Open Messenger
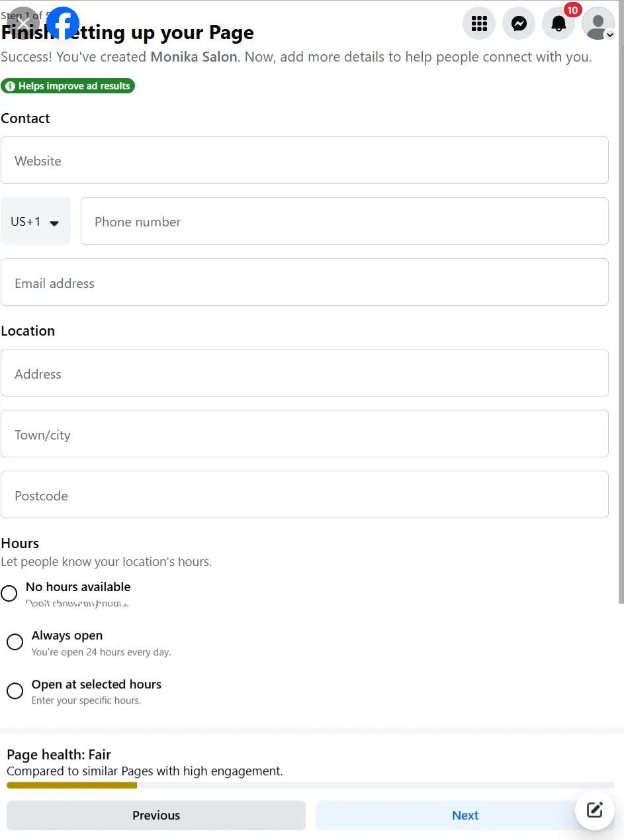The image size is (624, 840). click(519, 23)
